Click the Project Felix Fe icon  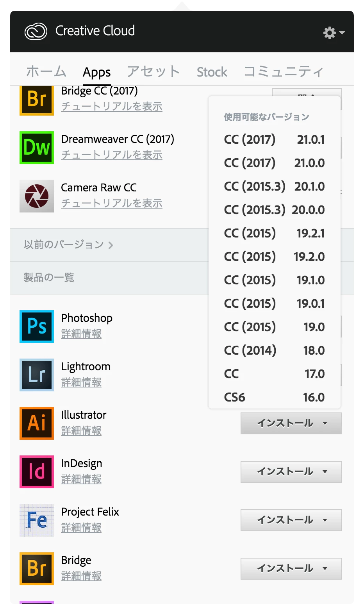[37, 520]
